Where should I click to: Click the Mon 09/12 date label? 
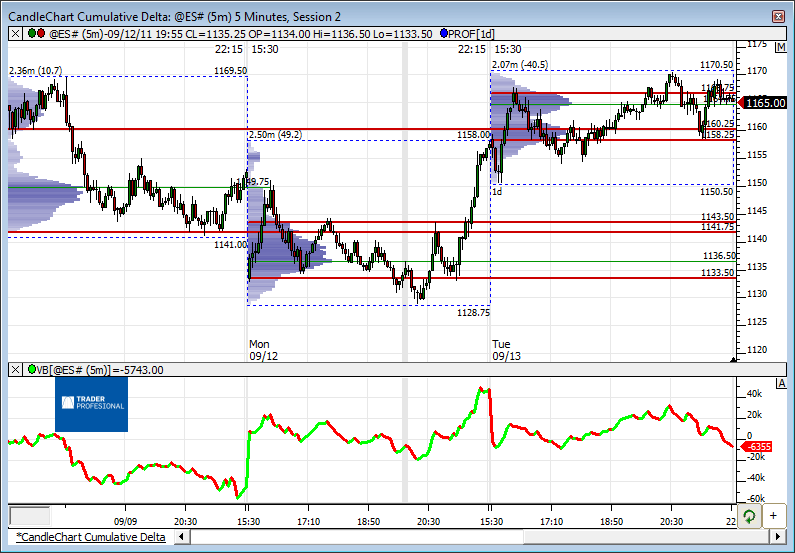[x=263, y=350]
